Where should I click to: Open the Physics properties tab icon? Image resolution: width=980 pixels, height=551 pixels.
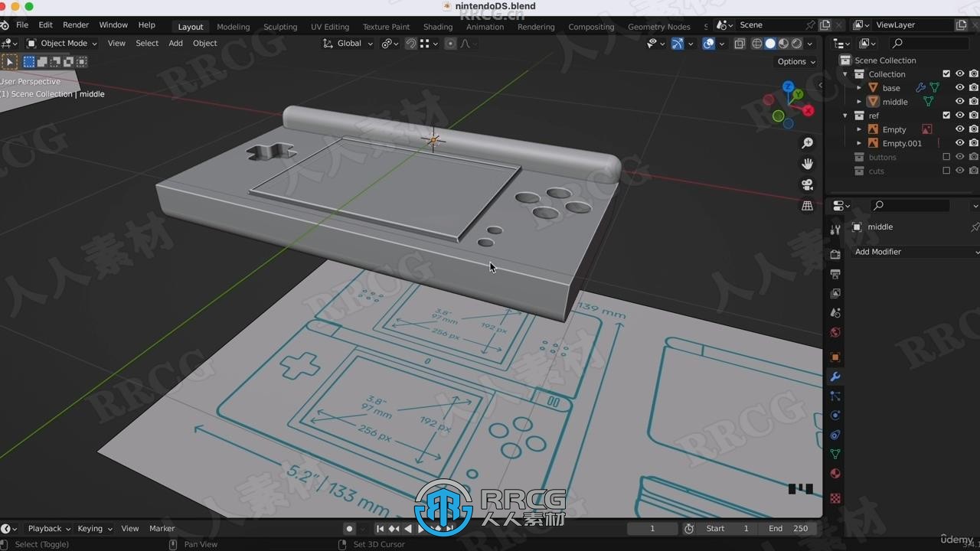[x=835, y=416]
